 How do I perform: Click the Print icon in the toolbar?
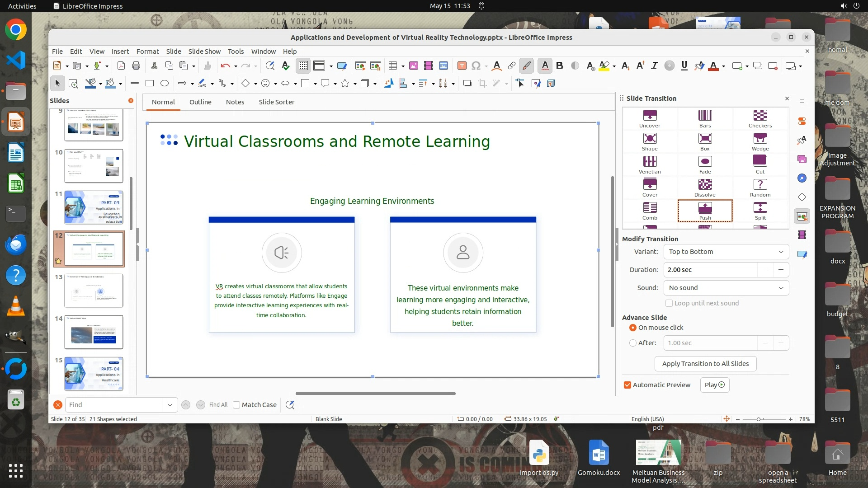(136, 66)
